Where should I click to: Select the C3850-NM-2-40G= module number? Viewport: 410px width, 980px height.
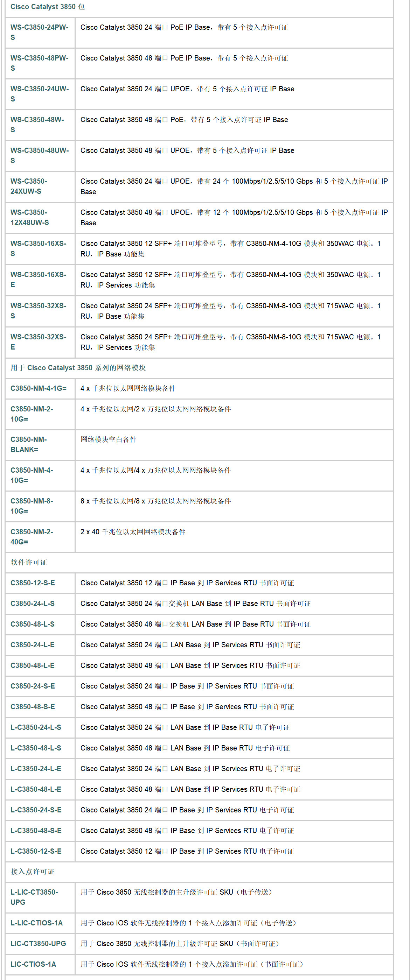point(32,537)
